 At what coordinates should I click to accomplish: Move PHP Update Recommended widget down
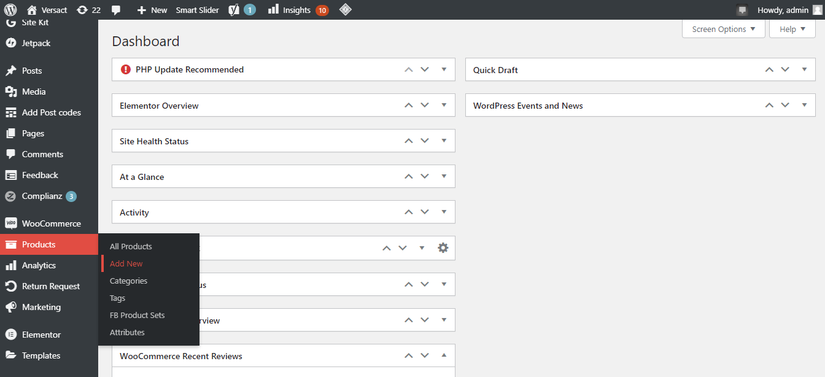coord(425,69)
